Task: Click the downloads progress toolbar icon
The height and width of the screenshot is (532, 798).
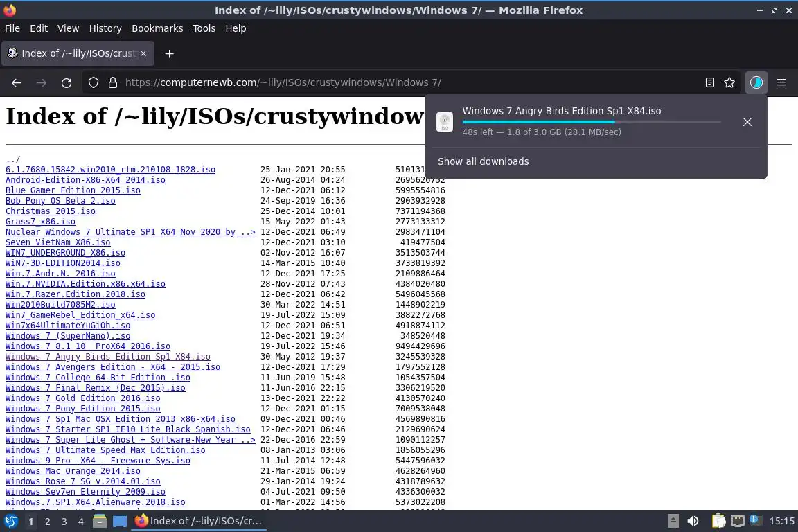Action: (756, 82)
